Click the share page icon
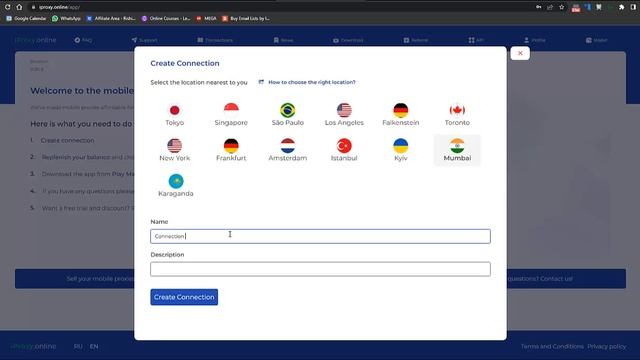640x360 pixels. [x=550, y=7]
